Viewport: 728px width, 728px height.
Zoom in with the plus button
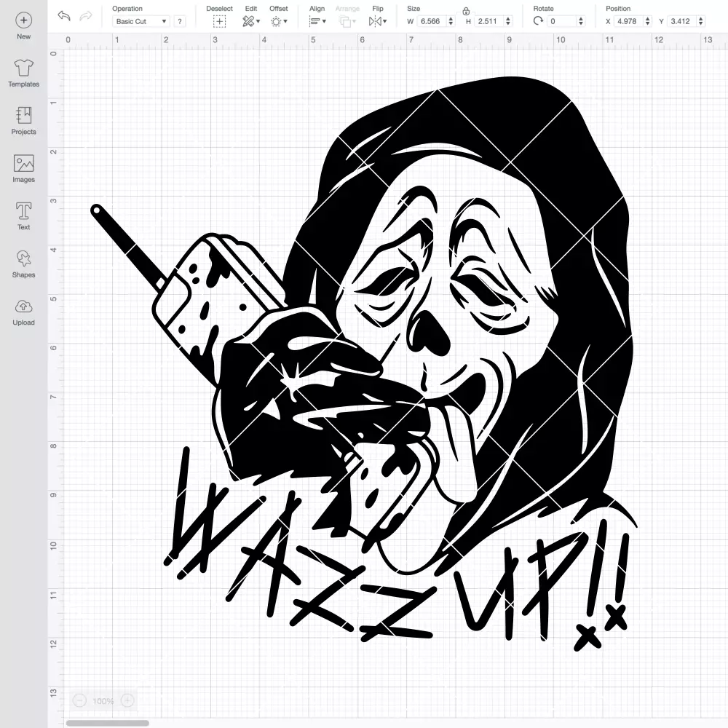pos(127,700)
